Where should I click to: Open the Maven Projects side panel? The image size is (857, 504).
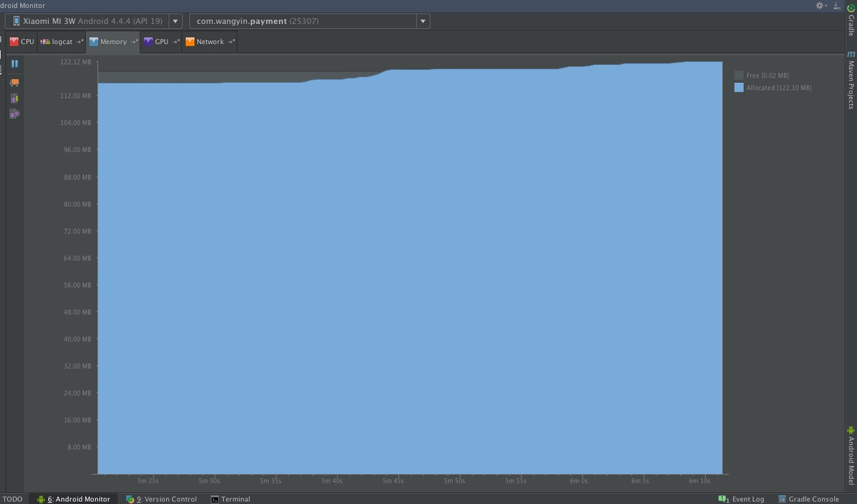coord(851,80)
